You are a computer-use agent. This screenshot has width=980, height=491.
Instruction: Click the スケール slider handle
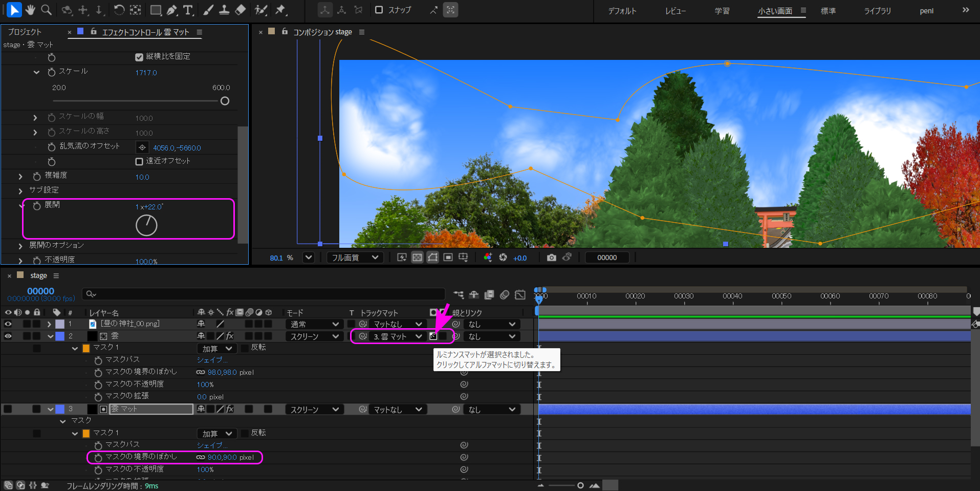point(225,101)
